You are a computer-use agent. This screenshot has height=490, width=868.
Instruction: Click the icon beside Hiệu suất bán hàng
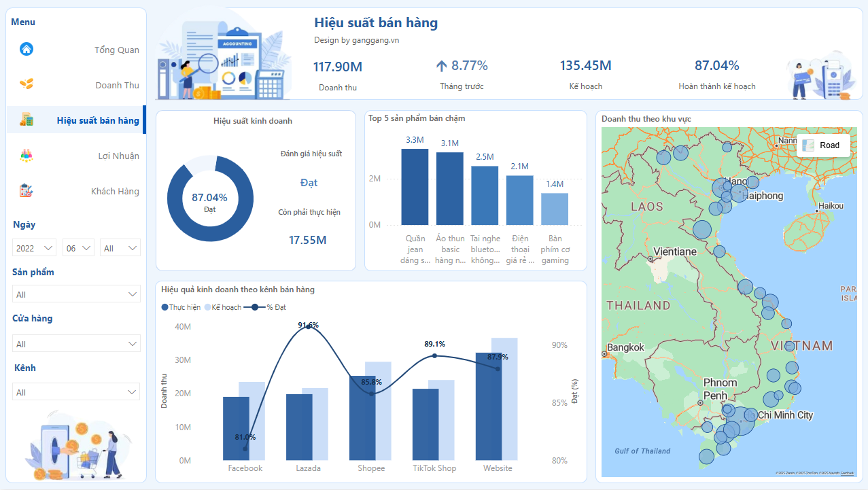tap(27, 120)
